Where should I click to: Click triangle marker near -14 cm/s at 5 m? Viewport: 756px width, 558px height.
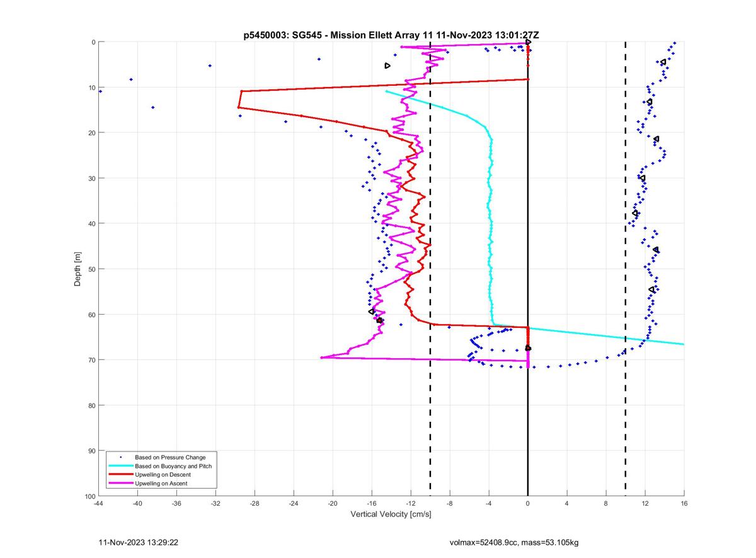(387, 66)
